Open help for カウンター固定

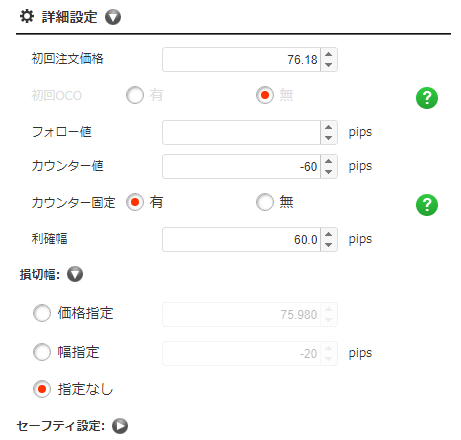427,205
